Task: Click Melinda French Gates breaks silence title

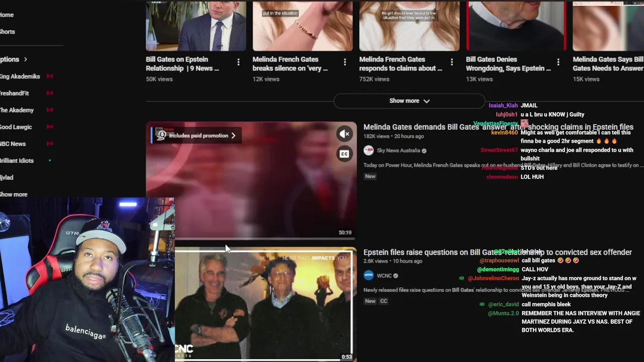Action: pos(290,64)
